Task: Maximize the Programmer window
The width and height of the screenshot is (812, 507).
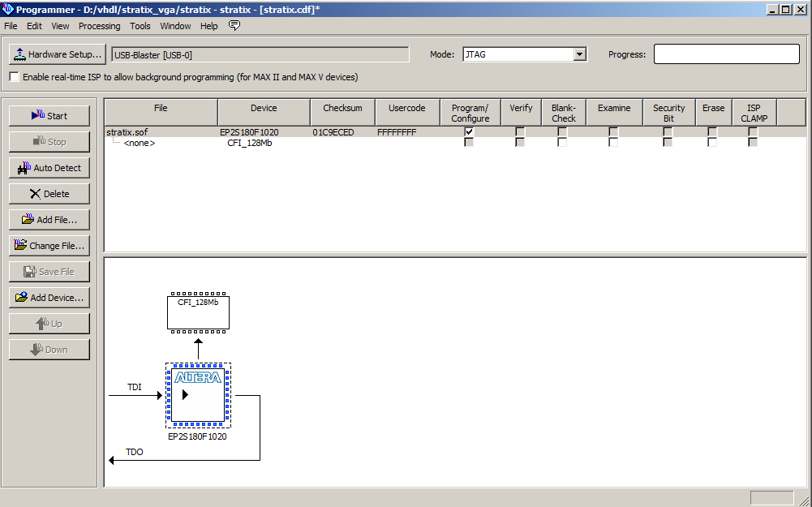Action: tap(786, 9)
